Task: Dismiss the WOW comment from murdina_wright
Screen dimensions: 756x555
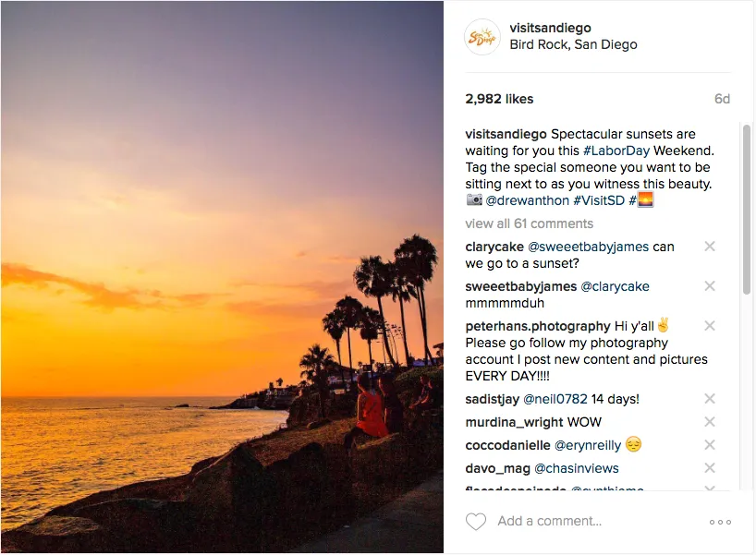Action: pos(710,421)
